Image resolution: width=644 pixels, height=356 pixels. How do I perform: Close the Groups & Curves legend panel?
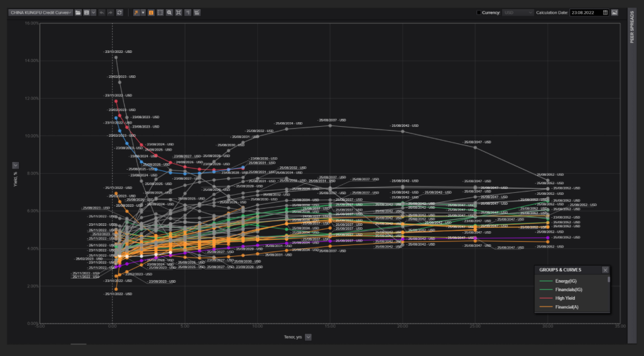[605, 269]
